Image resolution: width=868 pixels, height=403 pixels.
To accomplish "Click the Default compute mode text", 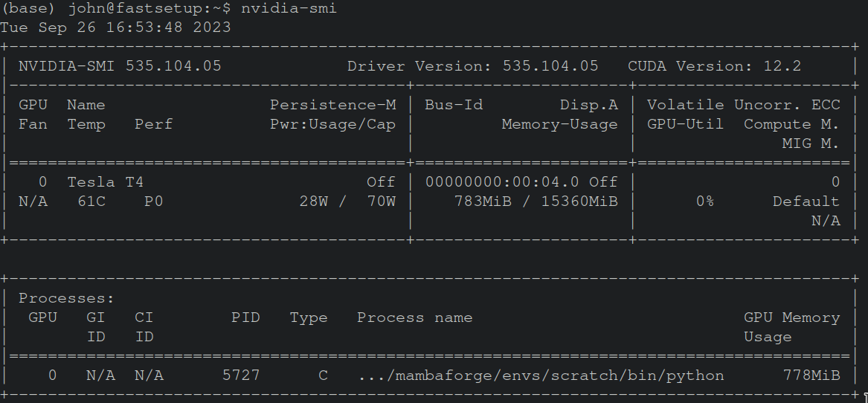I will [806, 201].
